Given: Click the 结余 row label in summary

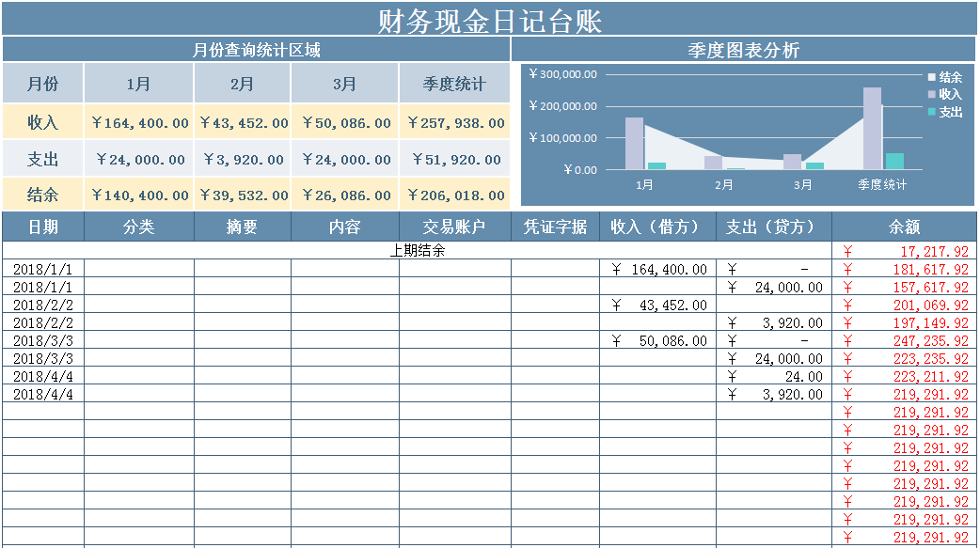Looking at the screenshot, I should [x=42, y=195].
